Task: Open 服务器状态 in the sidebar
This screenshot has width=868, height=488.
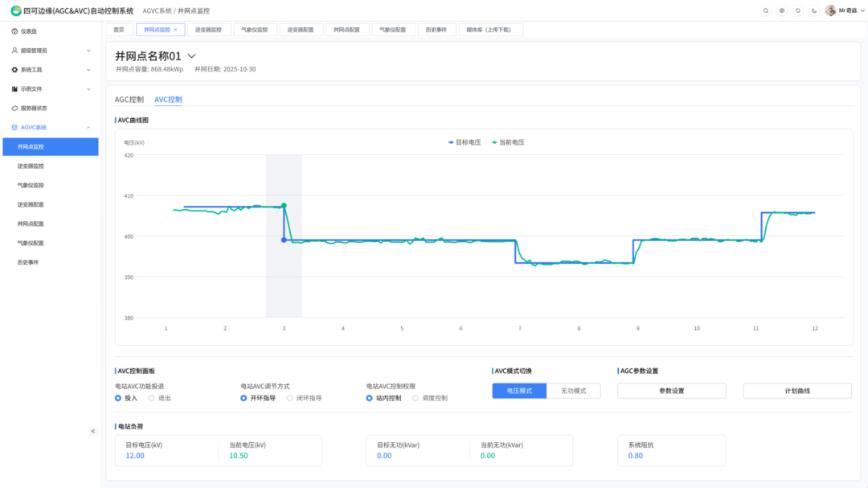Action: point(33,108)
